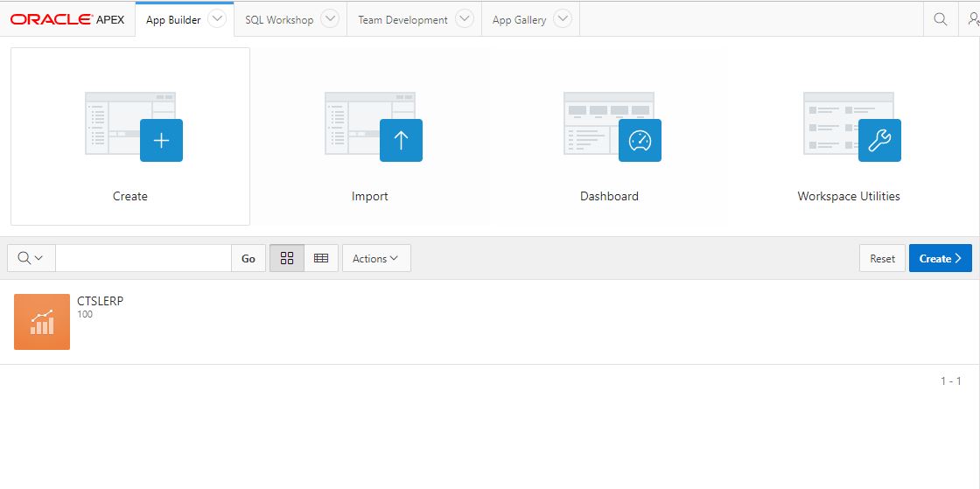Click the search magnifier in header
Image resolution: width=980 pixels, height=489 pixels.
(x=940, y=19)
